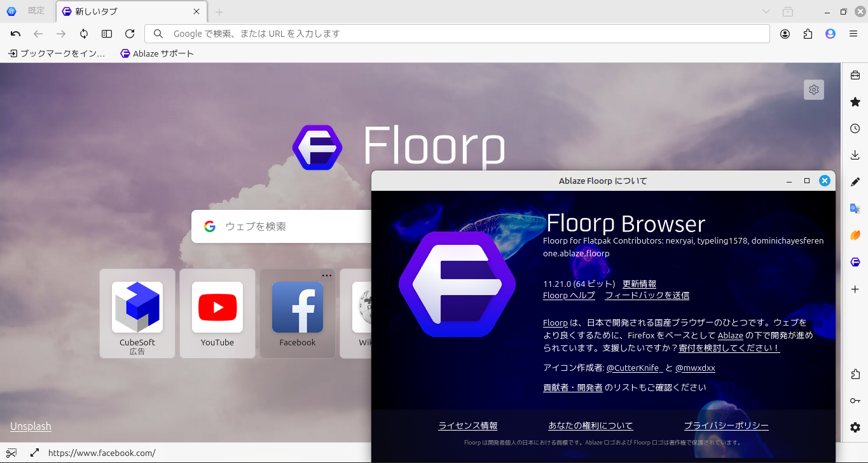Add a new sidebar panel with plus icon

click(855, 289)
